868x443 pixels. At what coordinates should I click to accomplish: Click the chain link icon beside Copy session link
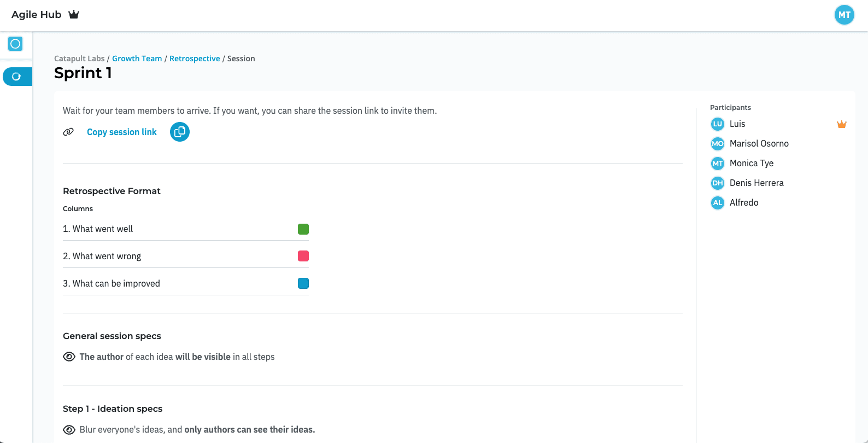click(x=68, y=132)
